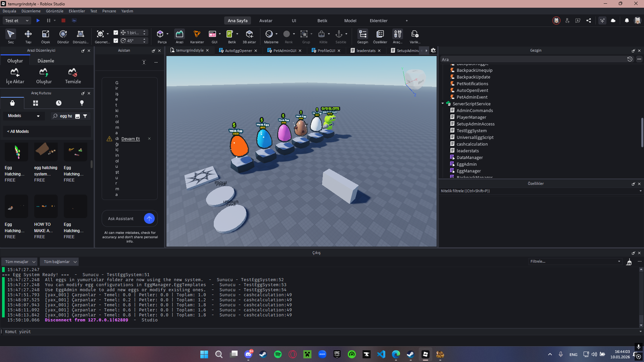Dismiss the assistant warning message

pos(149,139)
